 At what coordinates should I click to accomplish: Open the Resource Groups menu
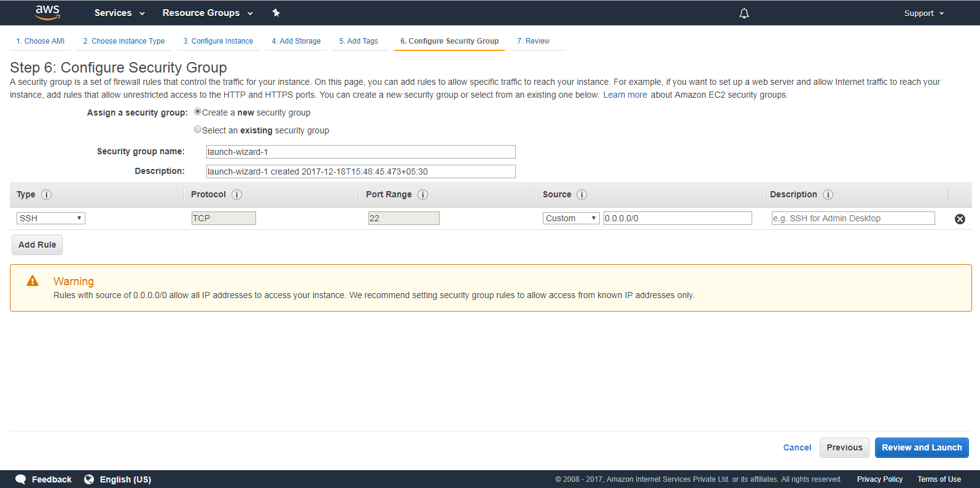[x=207, y=13]
